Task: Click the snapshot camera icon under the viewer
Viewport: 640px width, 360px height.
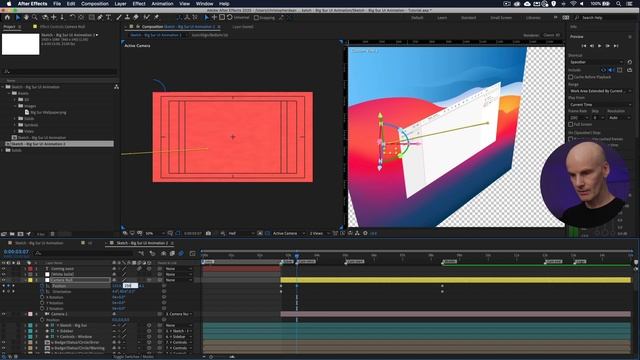Action: click(x=209, y=233)
